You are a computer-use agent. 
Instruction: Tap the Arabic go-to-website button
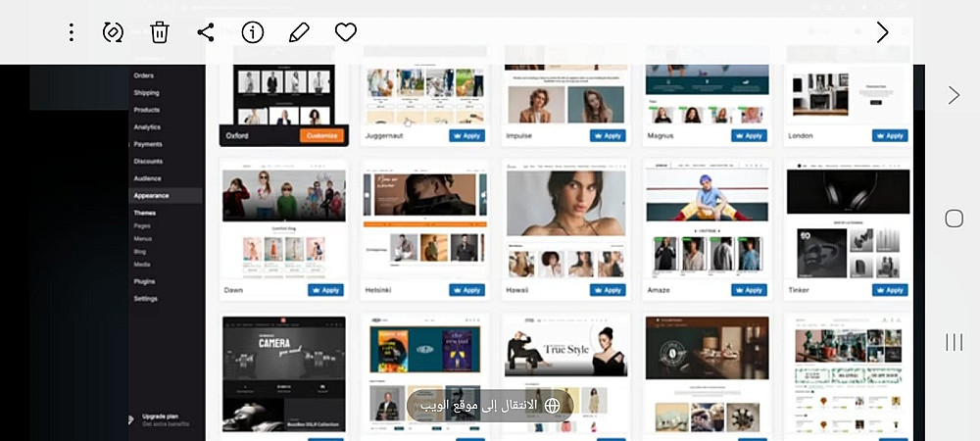point(490,406)
